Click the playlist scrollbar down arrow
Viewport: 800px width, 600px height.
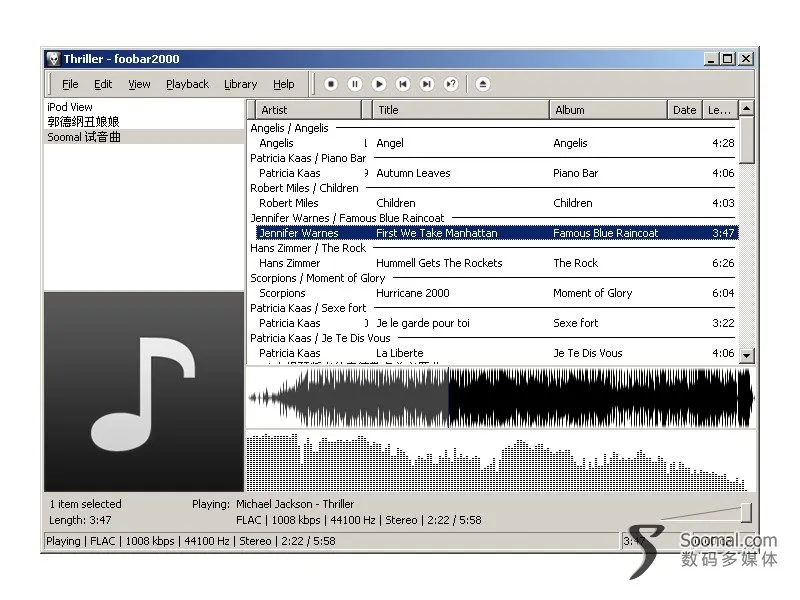pyautogui.click(x=746, y=356)
